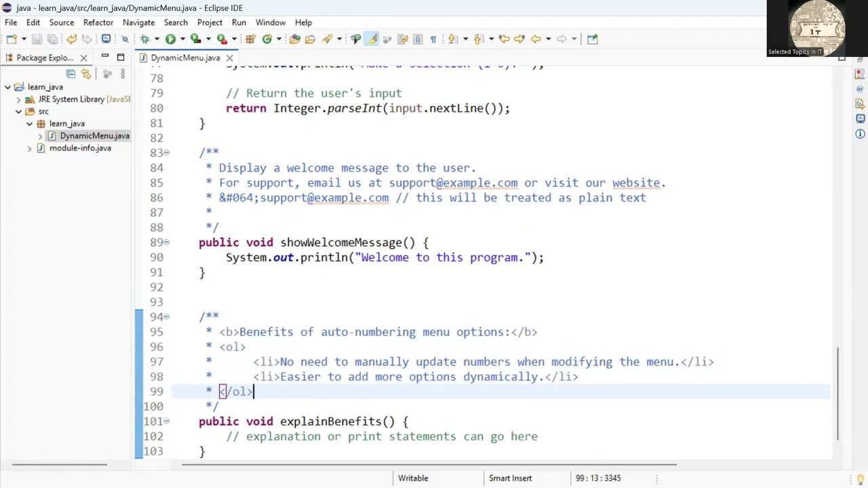
Task: Open dropdown beside Debug icon
Action: point(157,39)
